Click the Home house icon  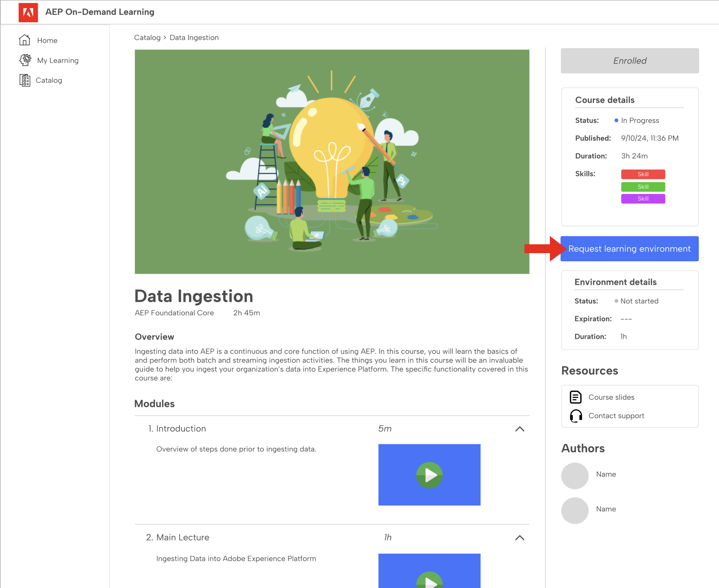point(25,40)
